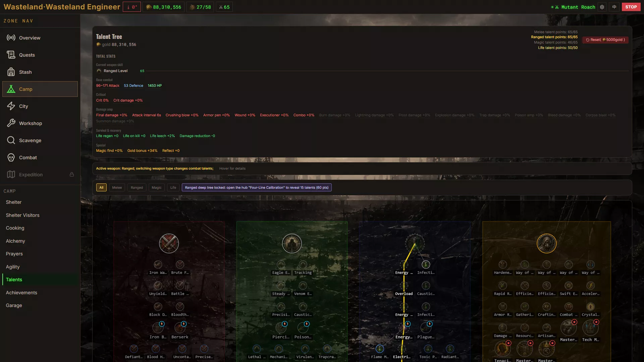Click the crossed swords Melee tree root
644x362 pixels.
click(x=169, y=243)
